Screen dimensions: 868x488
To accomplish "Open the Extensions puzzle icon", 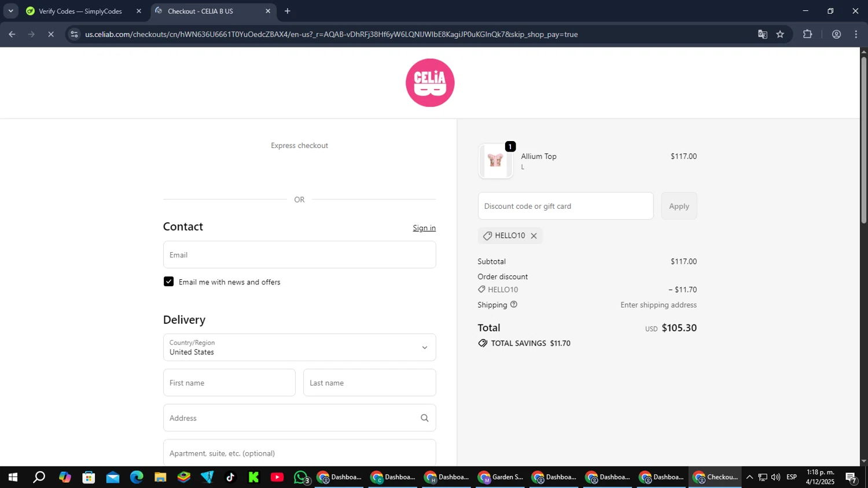I will [x=807, y=34].
